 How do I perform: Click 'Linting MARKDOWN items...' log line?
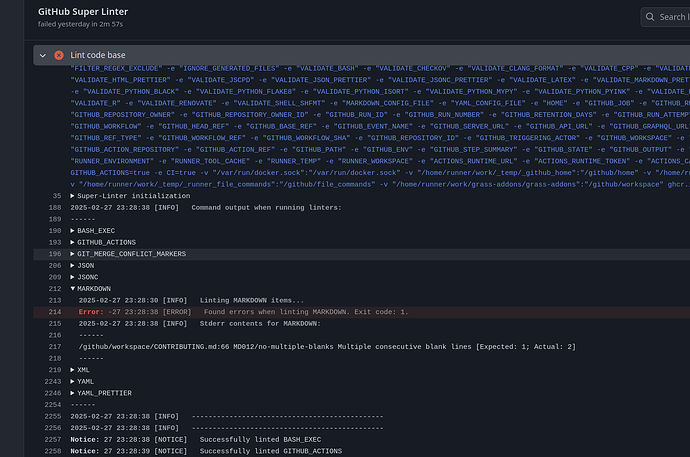click(x=191, y=300)
